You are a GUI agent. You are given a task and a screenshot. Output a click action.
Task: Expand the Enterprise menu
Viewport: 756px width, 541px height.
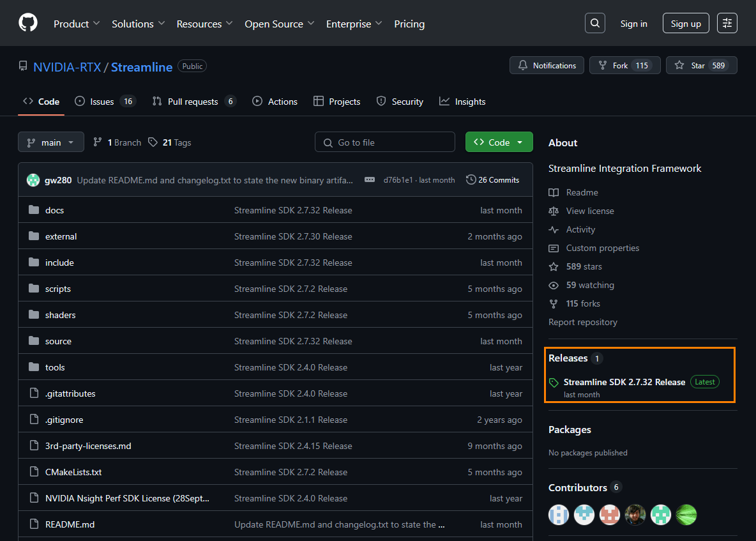354,24
